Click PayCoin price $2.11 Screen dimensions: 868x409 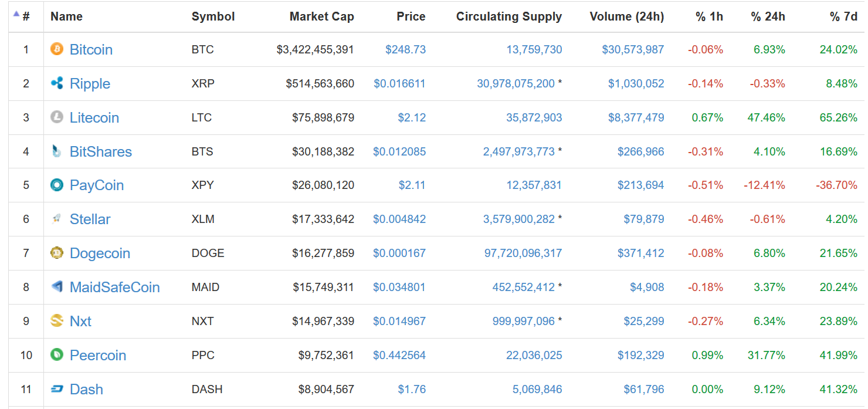[412, 185]
